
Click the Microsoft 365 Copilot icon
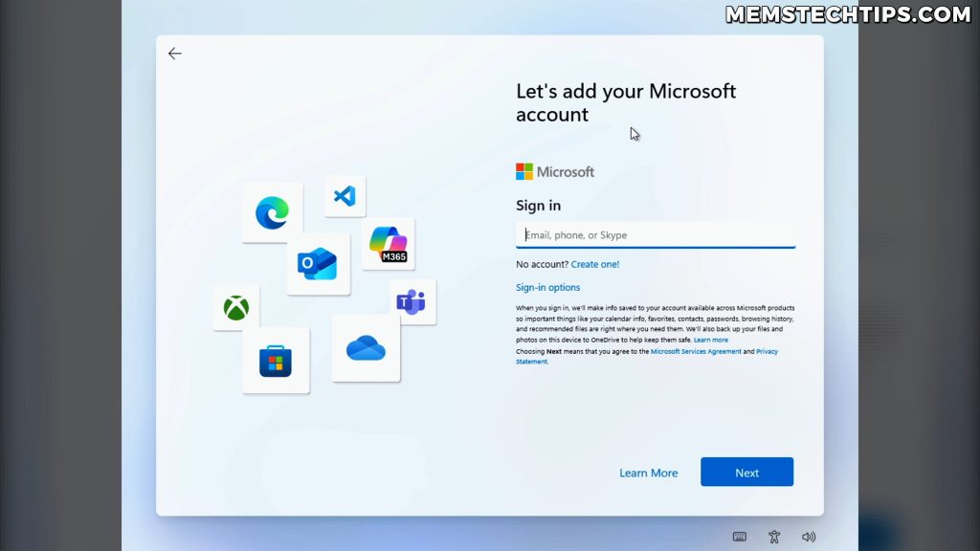[388, 244]
